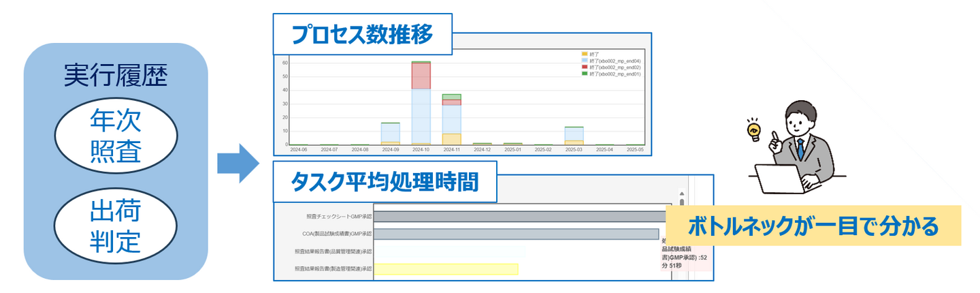Click the light blue segment of the 2025-03 bar
This screenshot has width=980, height=293.
click(x=575, y=134)
